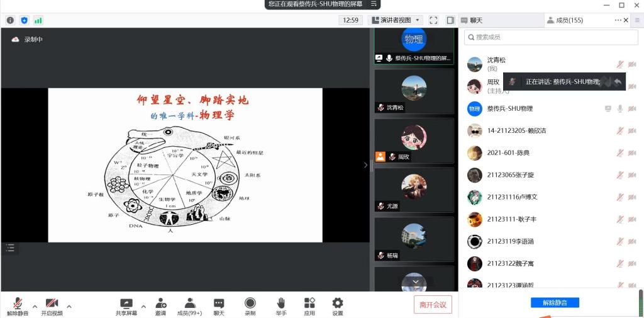The width and height of the screenshot is (644, 318).
Task: Select the 成员(155) members tab
Action: tap(569, 20)
